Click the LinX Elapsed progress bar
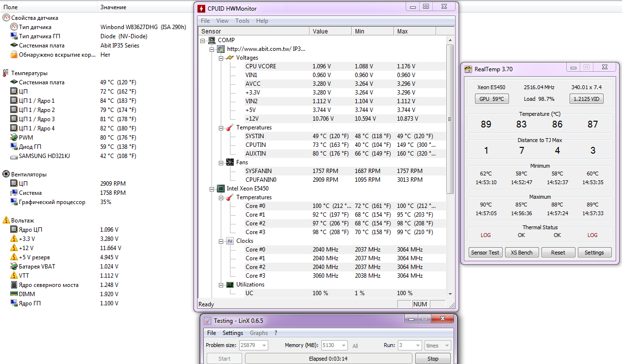This screenshot has height=364, width=622. tap(328, 359)
